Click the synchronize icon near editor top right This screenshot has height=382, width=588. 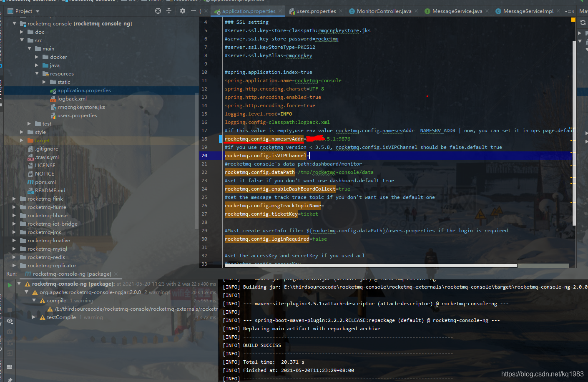tap(582, 23)
